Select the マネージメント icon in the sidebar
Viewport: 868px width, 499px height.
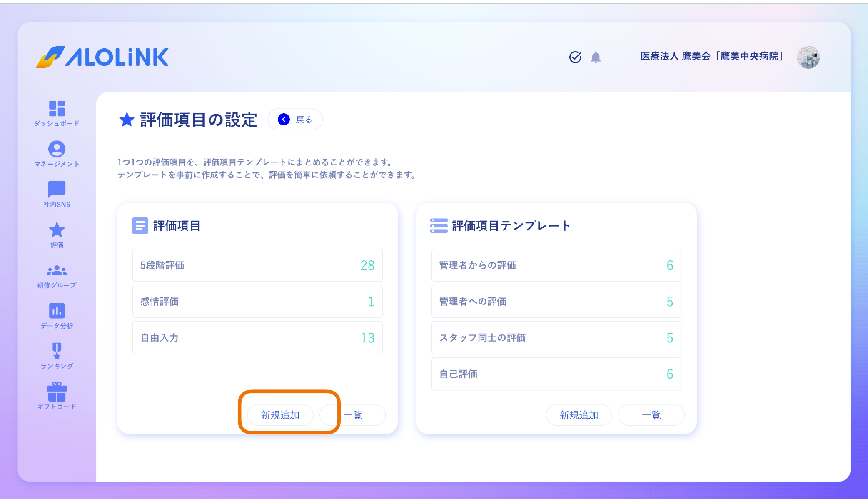(x=57, y=150)
